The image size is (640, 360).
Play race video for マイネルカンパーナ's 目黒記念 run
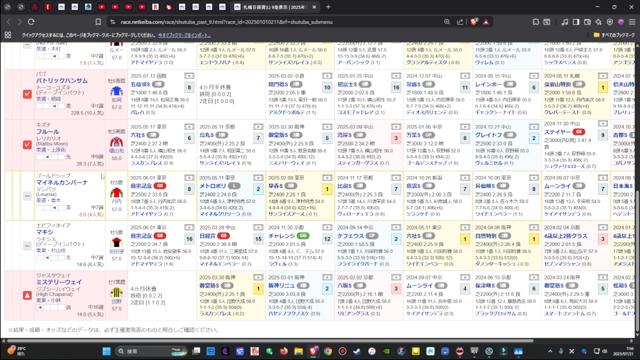point(189,178)
